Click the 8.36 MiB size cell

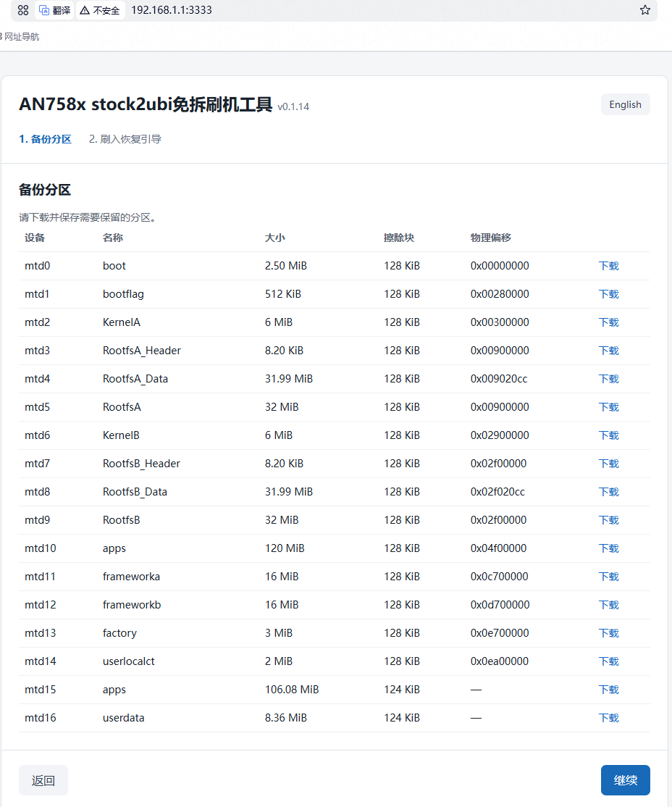(285, 719)
